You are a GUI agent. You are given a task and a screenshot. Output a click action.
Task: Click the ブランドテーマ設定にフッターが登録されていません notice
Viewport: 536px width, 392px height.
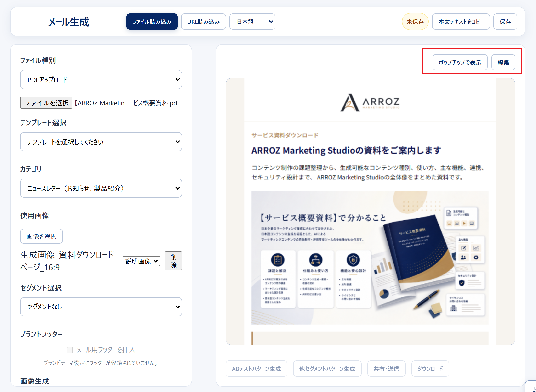coord(101,363)
